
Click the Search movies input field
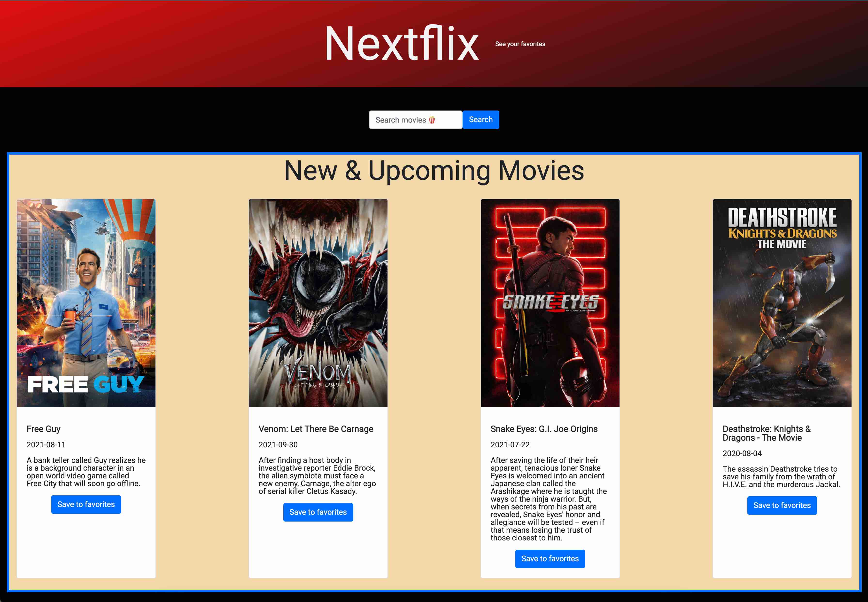[x=415, y=120]
